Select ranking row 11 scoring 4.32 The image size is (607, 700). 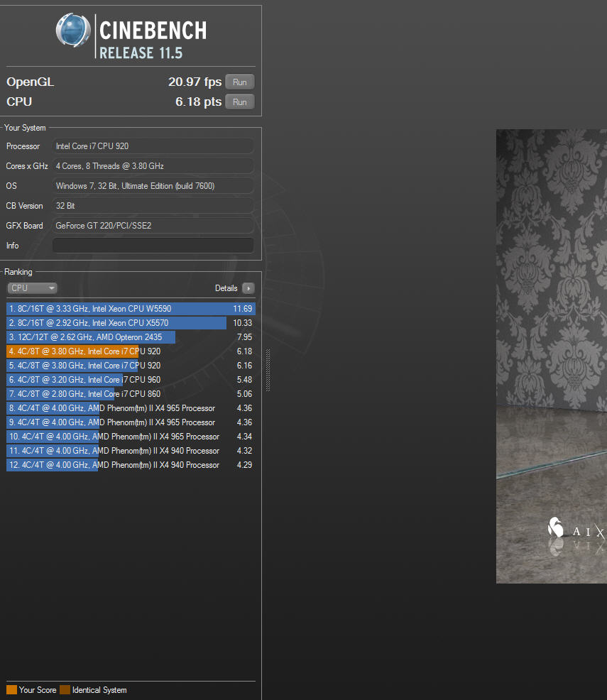(x=131, y=451)
